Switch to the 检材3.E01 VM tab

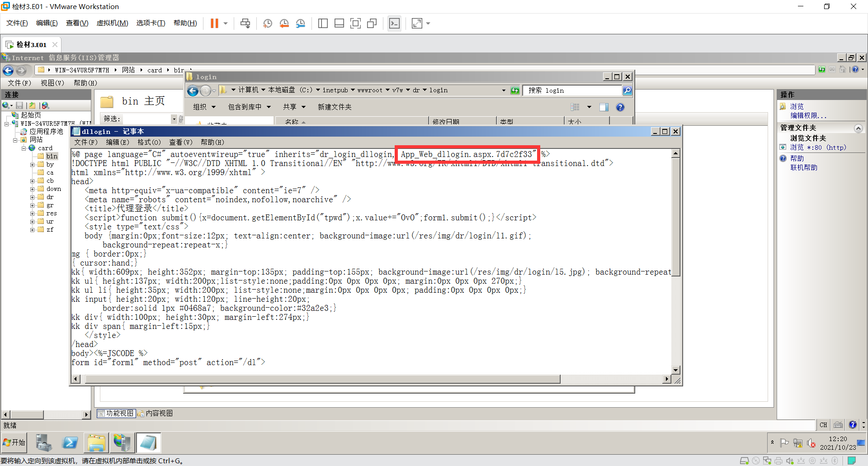31,44
